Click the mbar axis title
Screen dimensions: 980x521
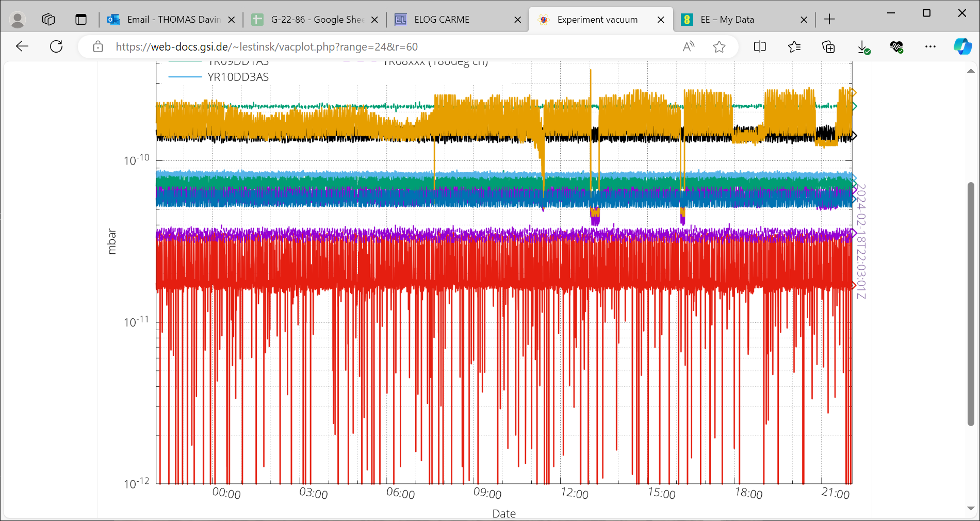pos(111,242)
